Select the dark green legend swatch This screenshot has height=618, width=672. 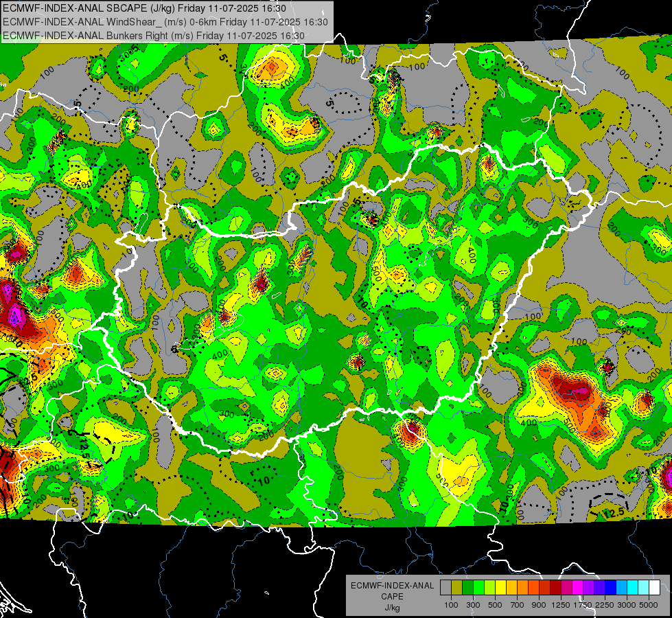pyautogui.click(x=467, y=587)
